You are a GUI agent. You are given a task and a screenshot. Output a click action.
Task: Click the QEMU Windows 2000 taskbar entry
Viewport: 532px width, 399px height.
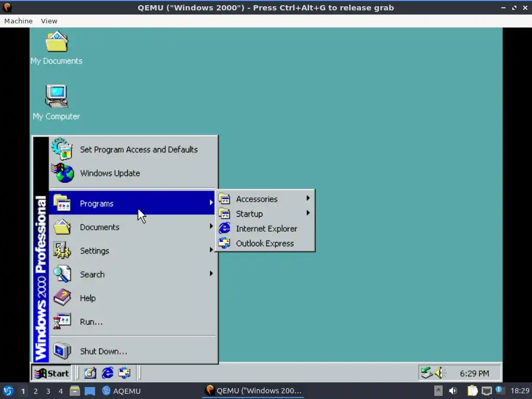254,391
